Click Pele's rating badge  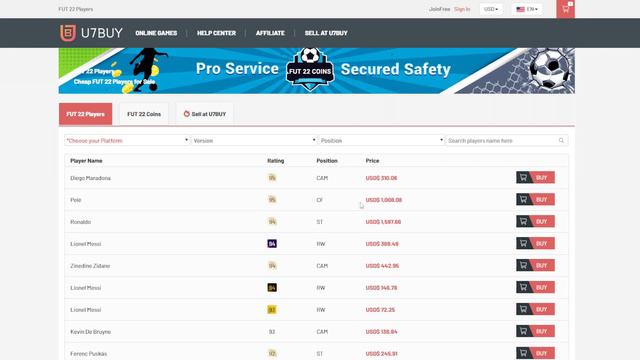click(x=272, y=200)
